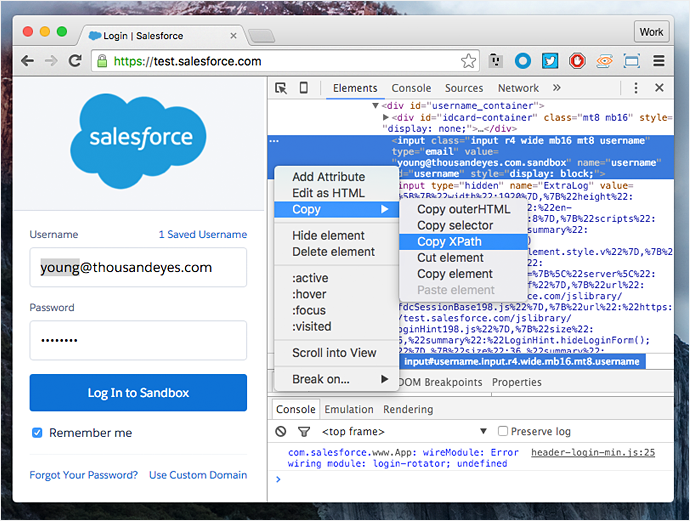Click the console filter funnel icon
The image size is (690, 521).
tap(303, 432)
